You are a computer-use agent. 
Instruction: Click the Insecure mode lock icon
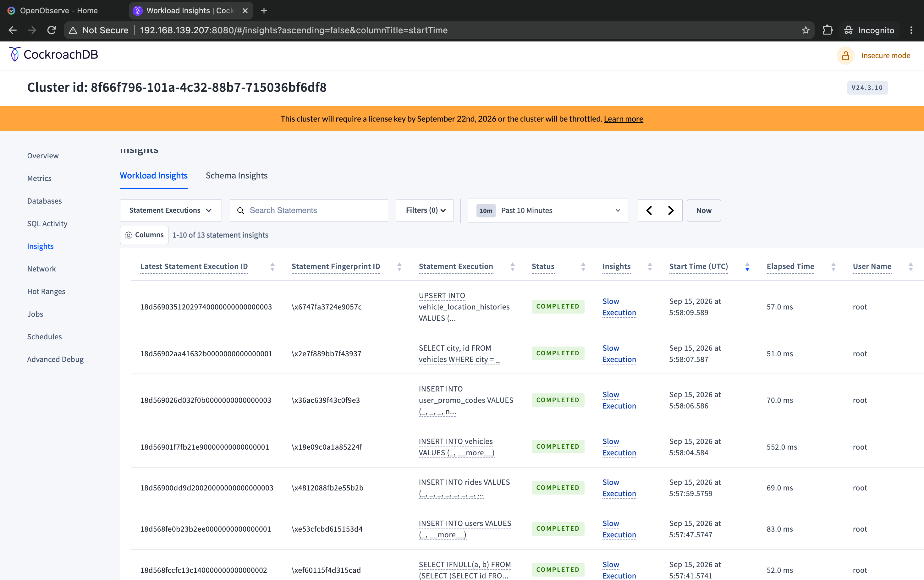click(845, 56)
